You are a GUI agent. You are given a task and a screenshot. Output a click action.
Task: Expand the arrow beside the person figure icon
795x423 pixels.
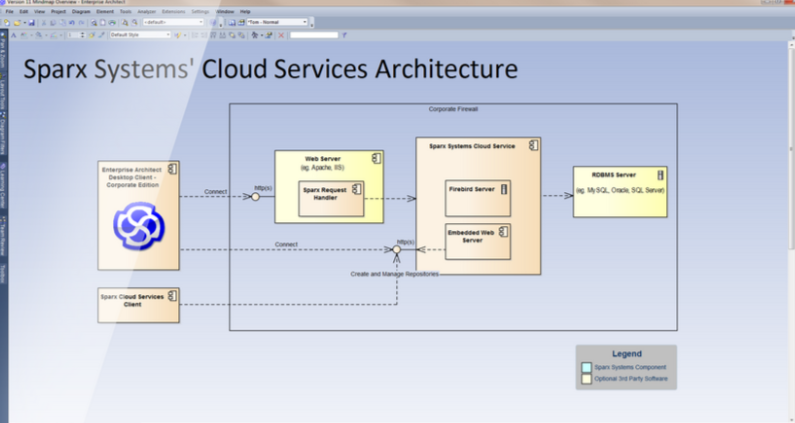262,36
